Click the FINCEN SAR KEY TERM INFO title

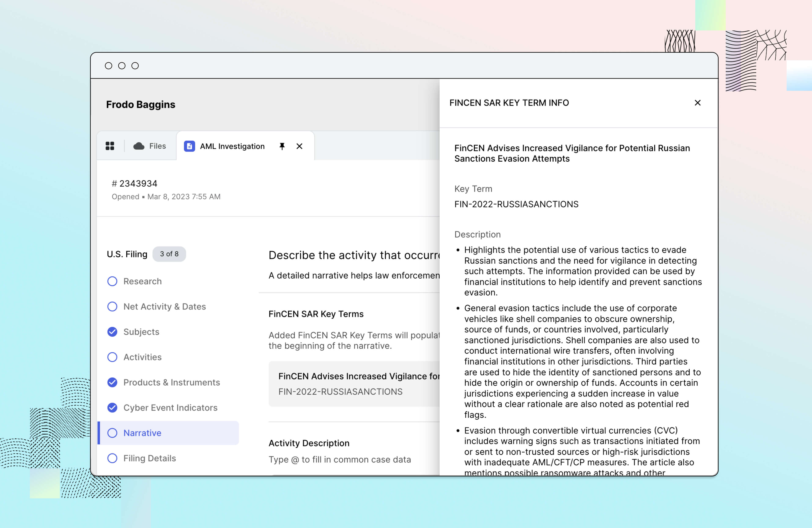point(509,103)
